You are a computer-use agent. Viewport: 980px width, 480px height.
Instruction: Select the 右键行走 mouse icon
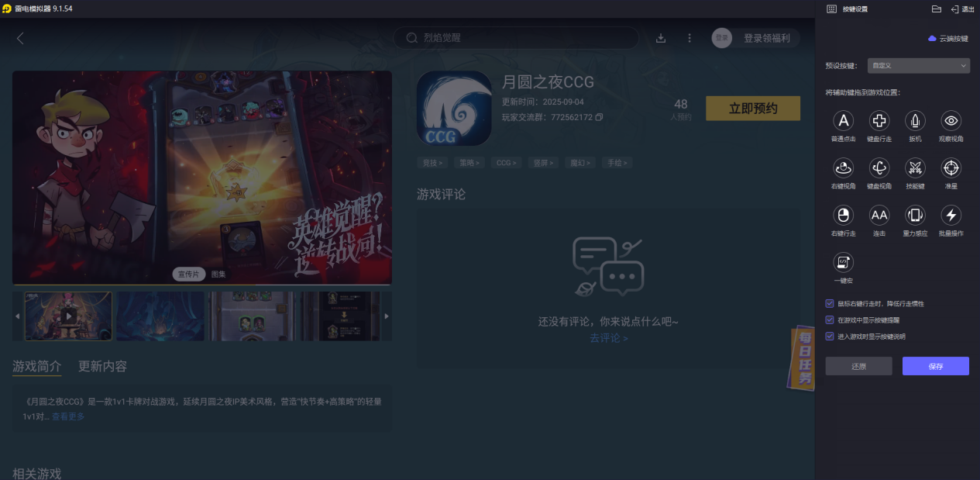click(843, 215)
